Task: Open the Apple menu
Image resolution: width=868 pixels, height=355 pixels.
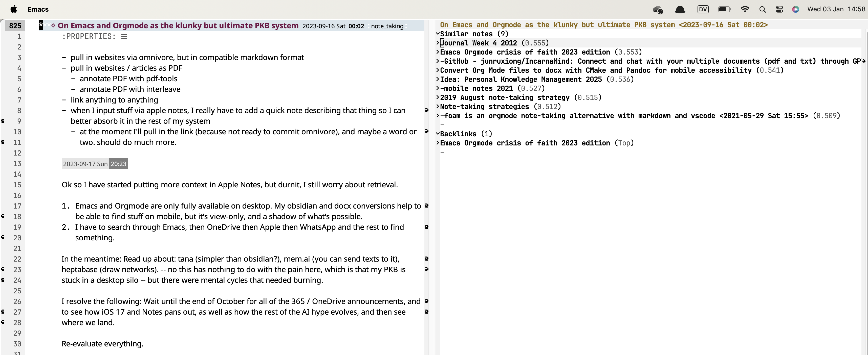Action: point(13,9)
